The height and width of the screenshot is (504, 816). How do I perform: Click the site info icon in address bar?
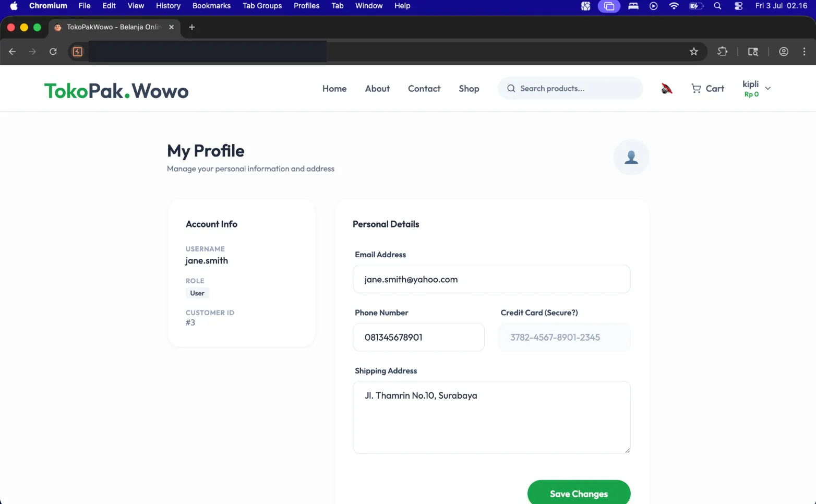(78, 52)
